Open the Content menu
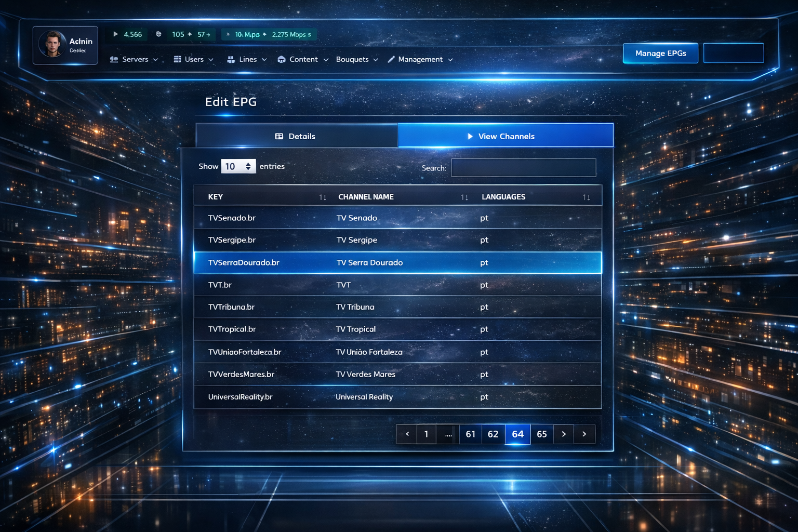798x532 pixels. (303, 59)
